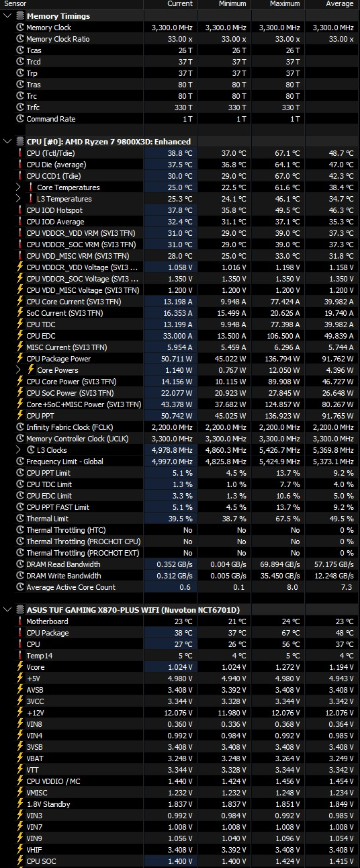Screen dimensions: 360x868
Task: Select the CPU IOD Average row
Action: [180, 222]
